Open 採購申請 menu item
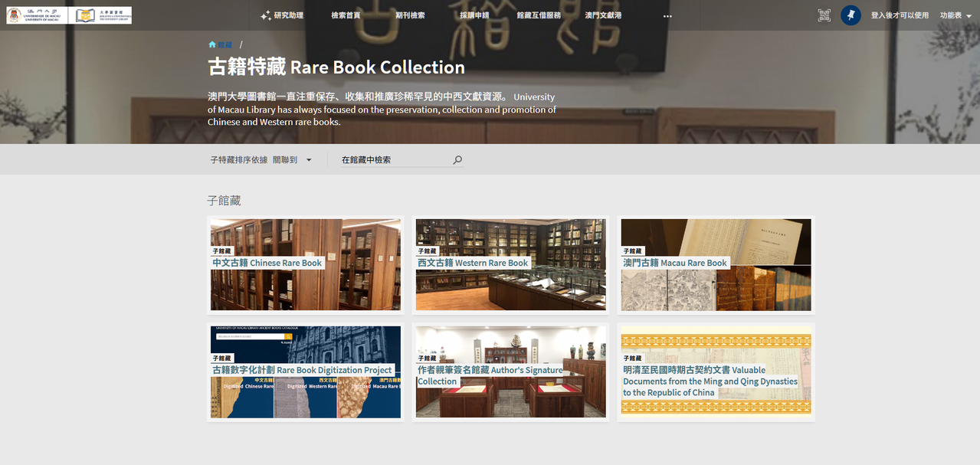980x465 pixels. (474, 15)
